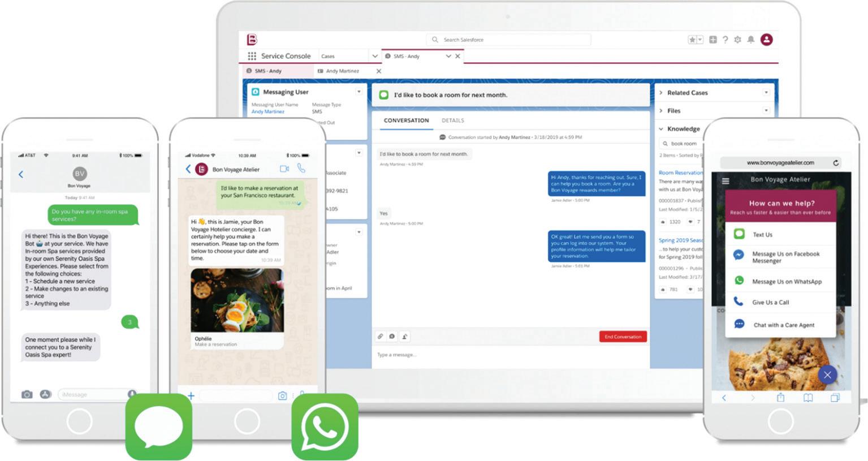This screenshot has width=868, height=461.
Task: Click the favorites star icon in Salesforce header
Action: (692, 40)
